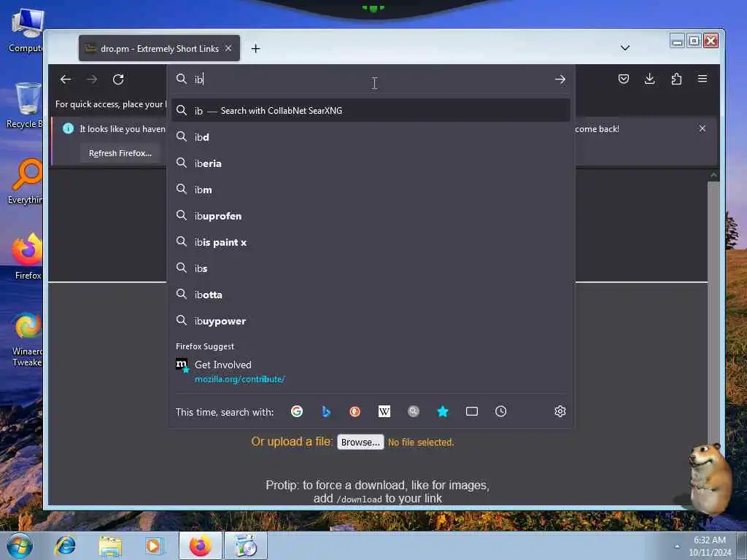Screen dimensions: 747x560
Task: Open the Windows Start menu
Action: [20, 545]
